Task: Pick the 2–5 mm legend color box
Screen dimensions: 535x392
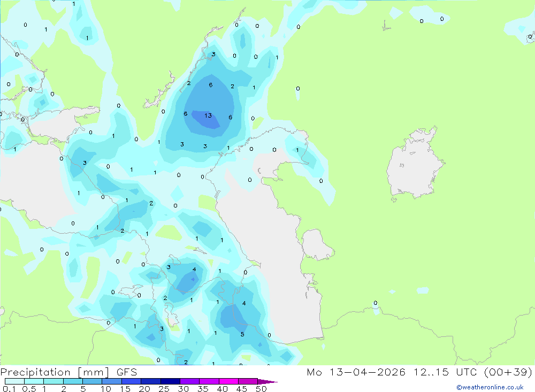Action: click(x=73, y=381)
